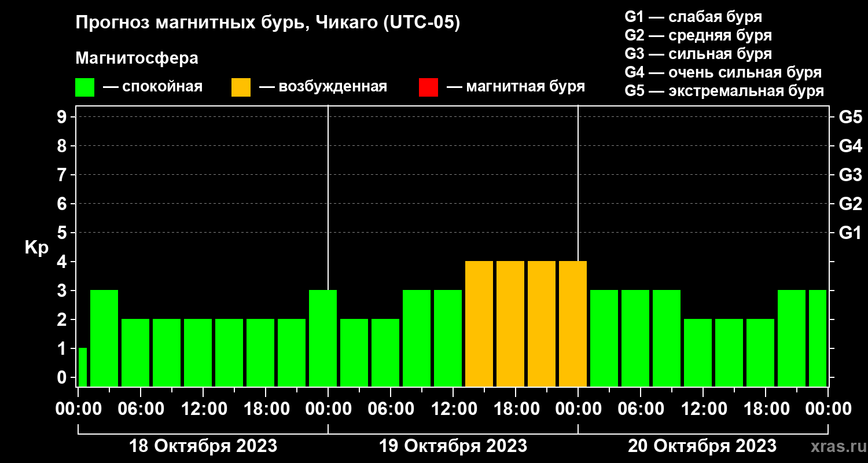The image size is (868, 463).
Task: Click the last narrow Kp 3 bar ending 20 October
Action: coord(818,338)
